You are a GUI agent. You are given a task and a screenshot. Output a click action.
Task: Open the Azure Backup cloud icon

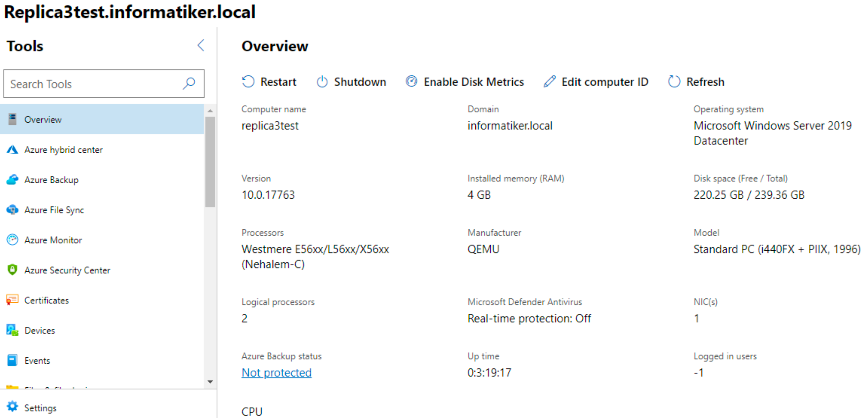point(12,180)
